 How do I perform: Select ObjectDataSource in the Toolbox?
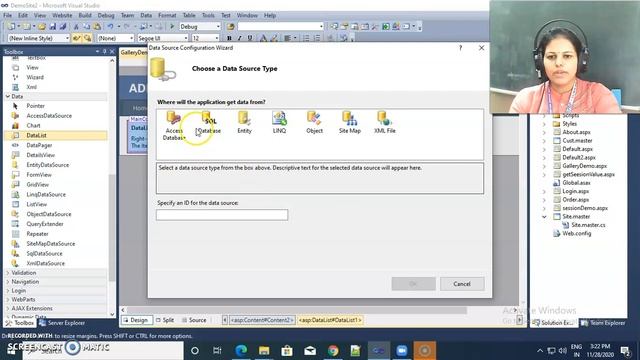point(49,214)
